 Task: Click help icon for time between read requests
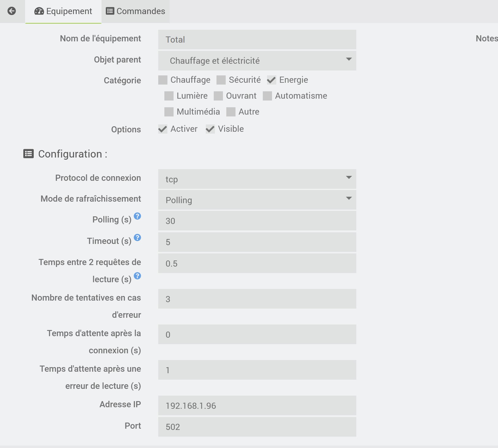click(137, 276)
